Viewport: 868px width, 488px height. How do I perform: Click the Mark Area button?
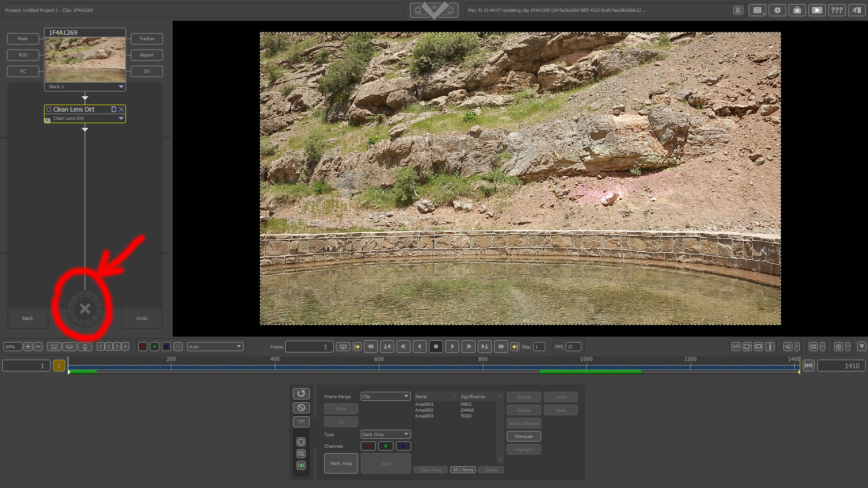pos(341,464)
